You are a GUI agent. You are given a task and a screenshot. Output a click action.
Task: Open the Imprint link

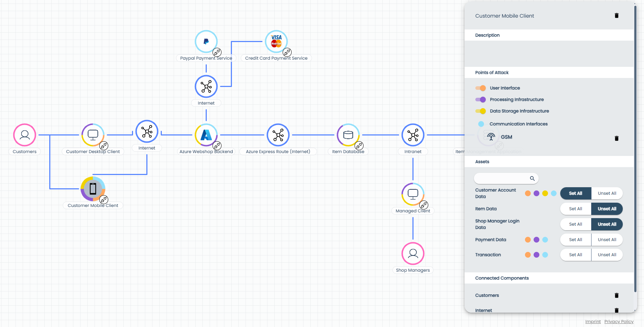tap(593, 322)
